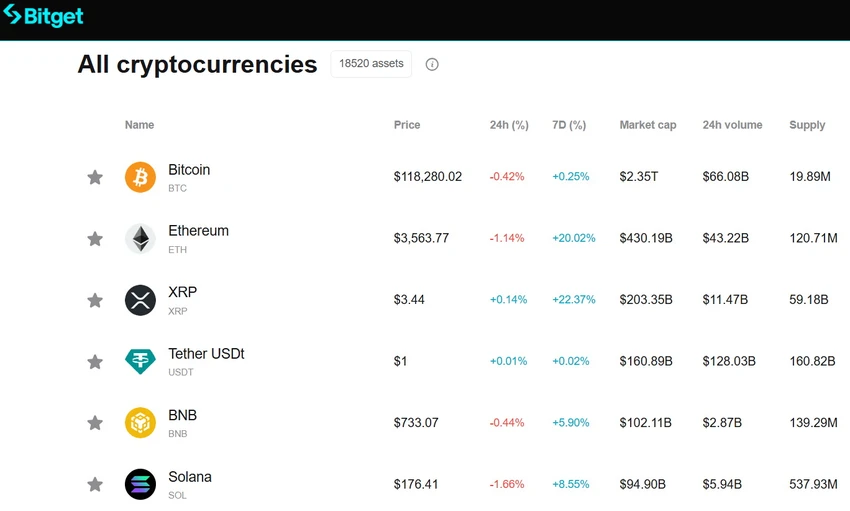Sort table by Price column header
The width and height of the screenshot is (850, 511).
[x=407, y=125]
